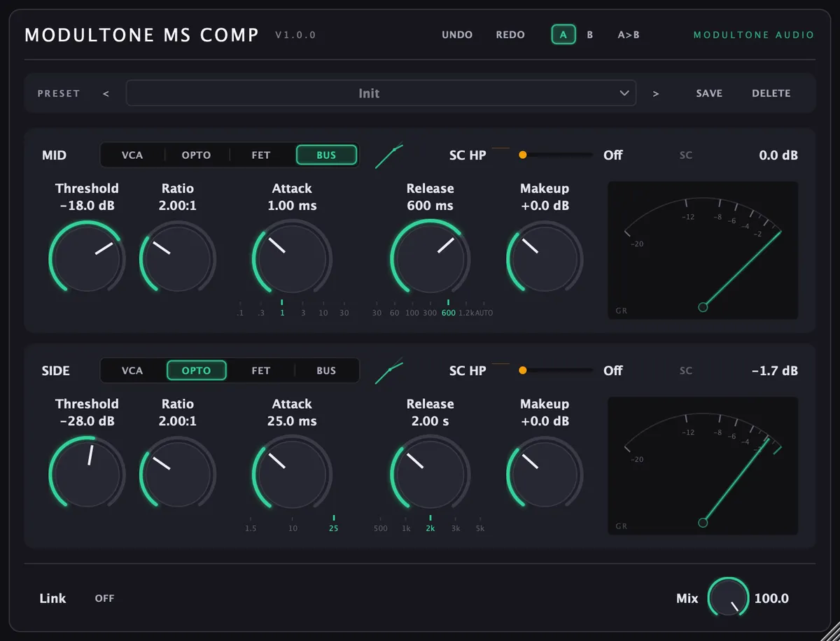Screen dimensions: 840x641
Task: Switch to state B
Action: (590, 34)
